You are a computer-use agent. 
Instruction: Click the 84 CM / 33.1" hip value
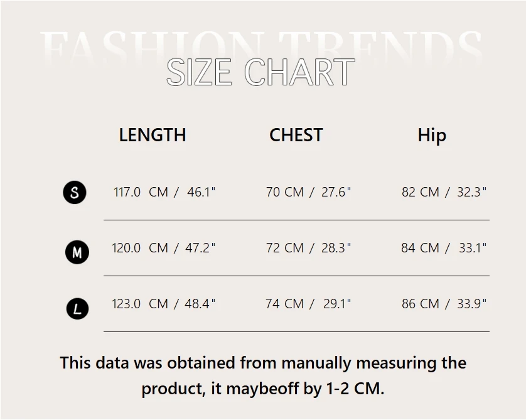[x=444, y=248]
